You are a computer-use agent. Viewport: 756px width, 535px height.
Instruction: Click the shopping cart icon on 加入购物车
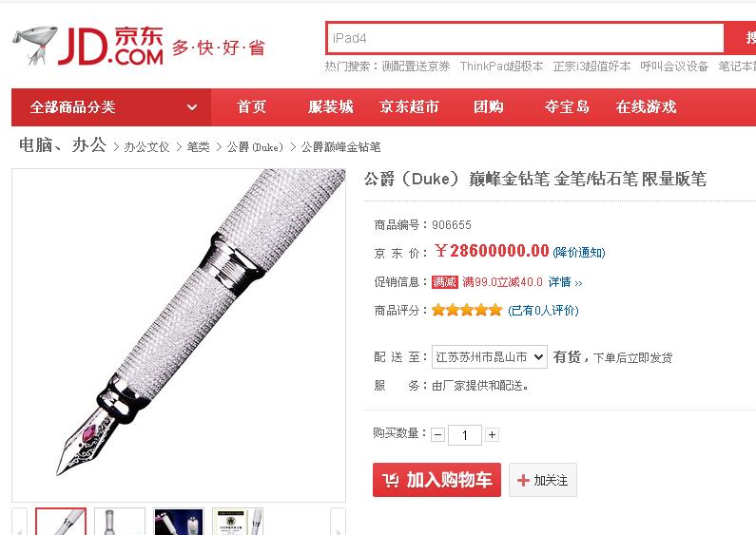391,480
